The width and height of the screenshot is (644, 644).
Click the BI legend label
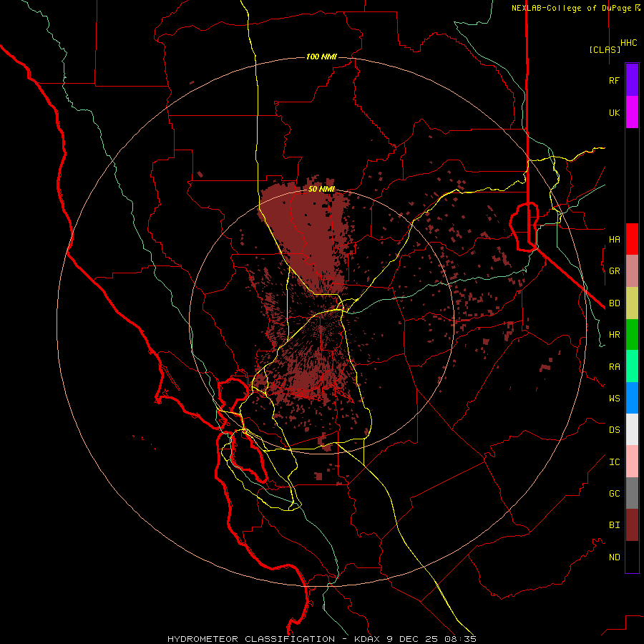click(x=614, y=525)
